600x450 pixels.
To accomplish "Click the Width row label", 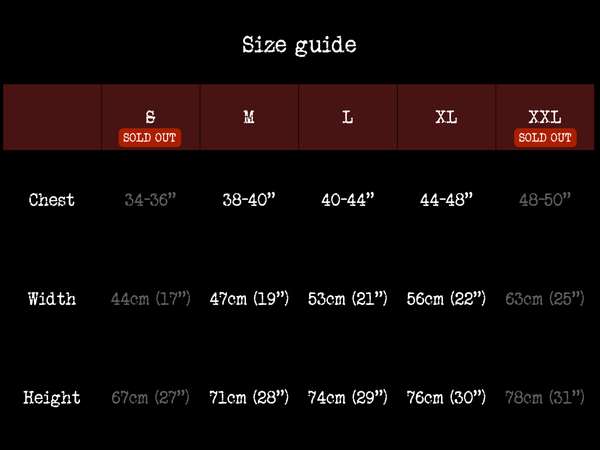I will coord(52,299).
